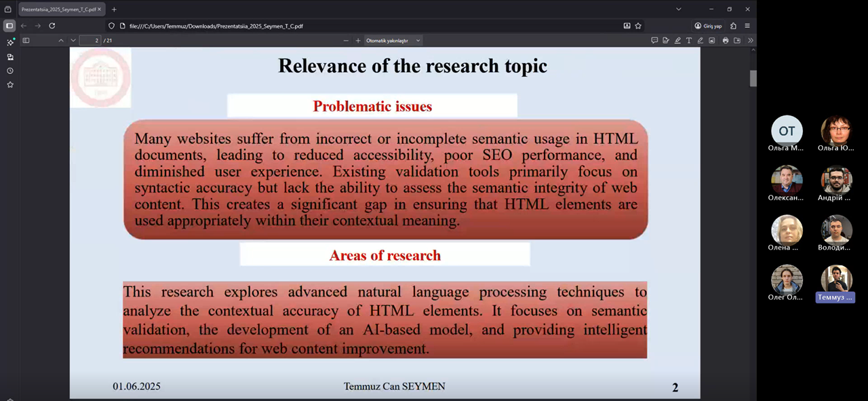Toggle the Firefox sidebar button
Image resolution: width=868 pixels, height=401 pixels.
(9, 26)
